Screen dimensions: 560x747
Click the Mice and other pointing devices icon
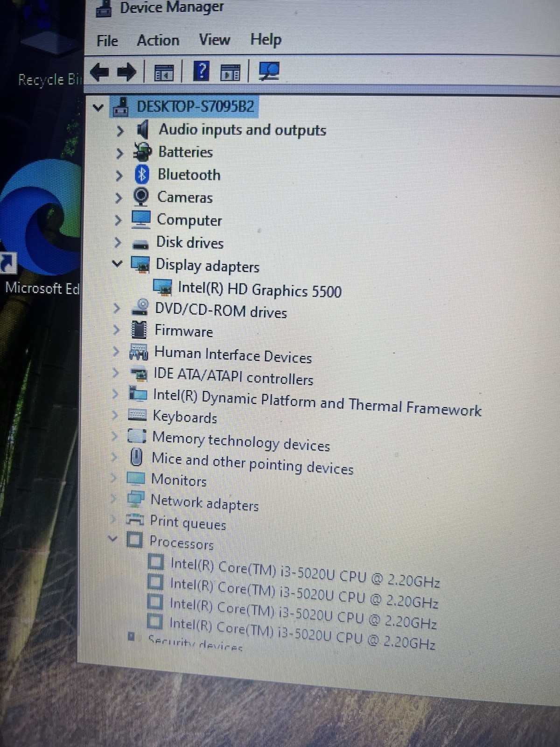[136, 457]
